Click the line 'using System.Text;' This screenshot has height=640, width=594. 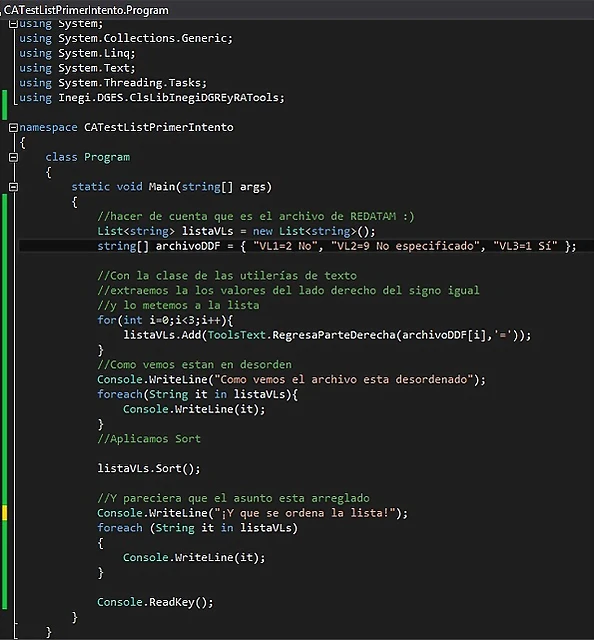pos(77,68)
